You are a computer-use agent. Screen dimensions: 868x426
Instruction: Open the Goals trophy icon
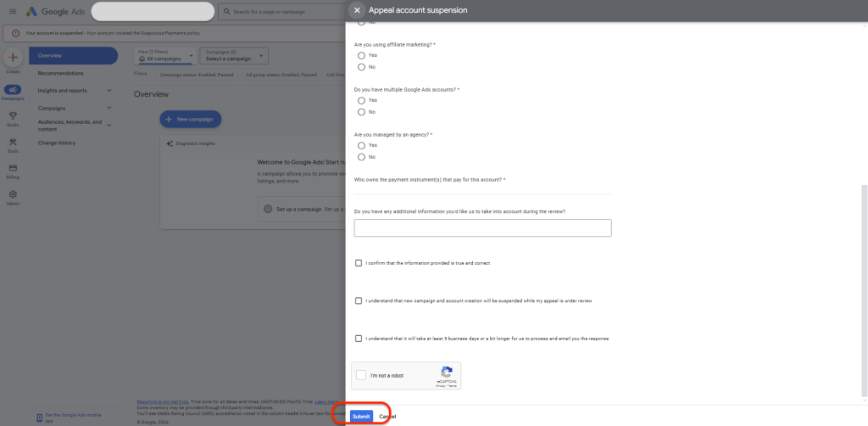(x=13, y=117)
